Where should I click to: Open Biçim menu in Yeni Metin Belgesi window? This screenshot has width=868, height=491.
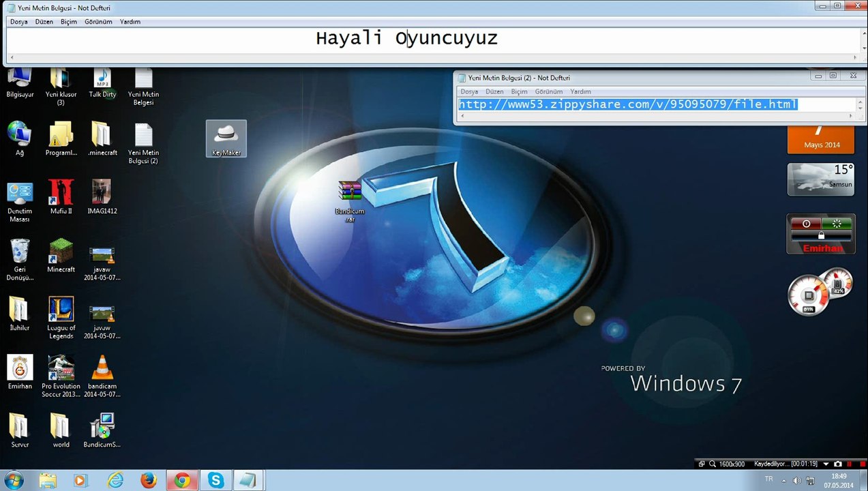(x=69, y=22)
